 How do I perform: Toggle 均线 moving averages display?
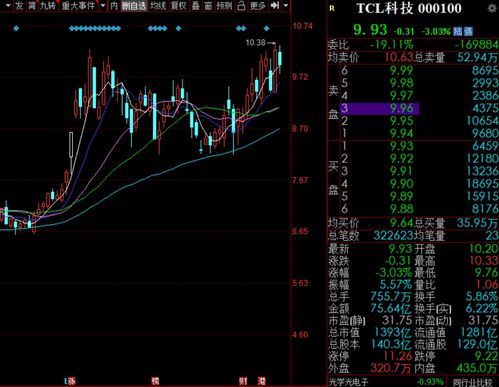coord(158,5)
